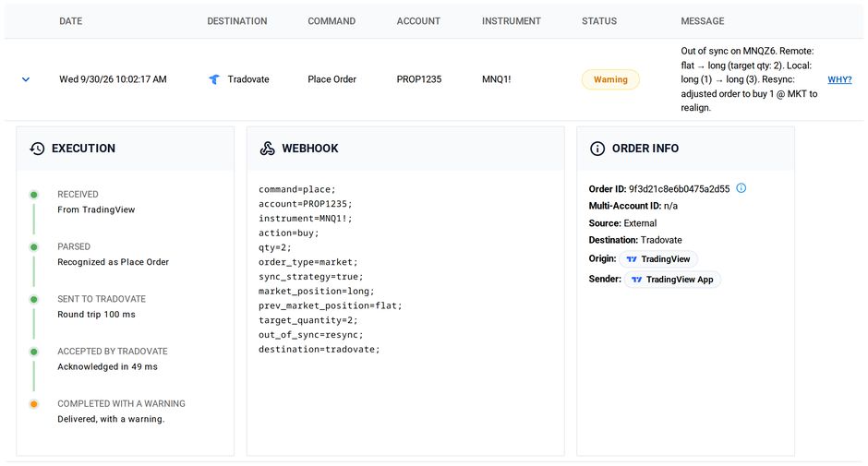The height and width of the screenshot is (466, 868).
Task: Click the WEBHOOK panel title
Action: pyautogui.click(x=310, y=149)
